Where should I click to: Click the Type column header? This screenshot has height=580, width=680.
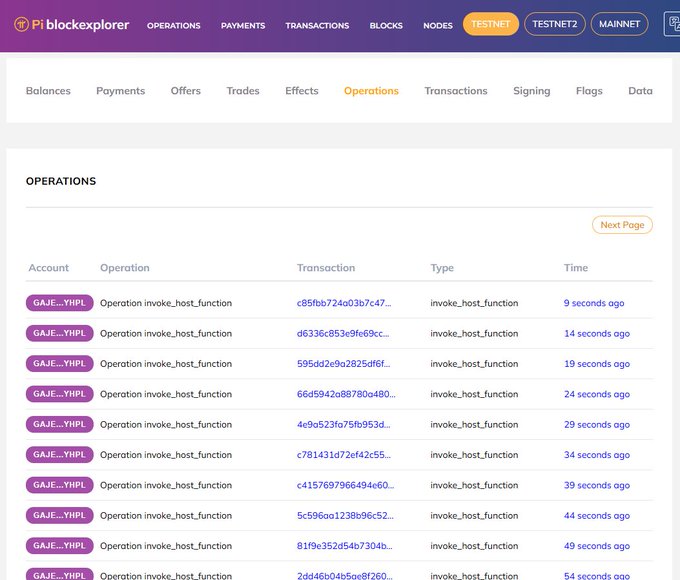pos(442,268)
